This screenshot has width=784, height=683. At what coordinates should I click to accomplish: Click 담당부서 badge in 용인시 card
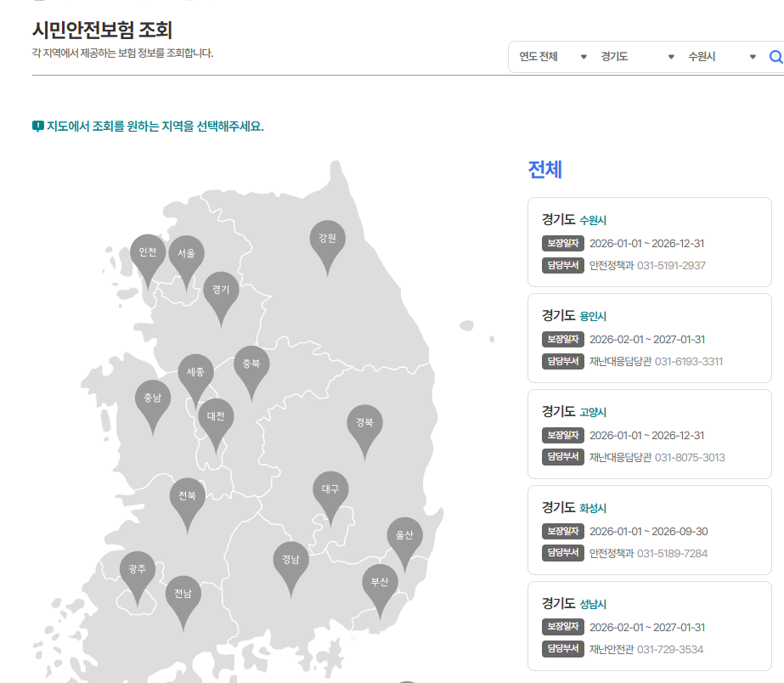(x=563, y=361)
